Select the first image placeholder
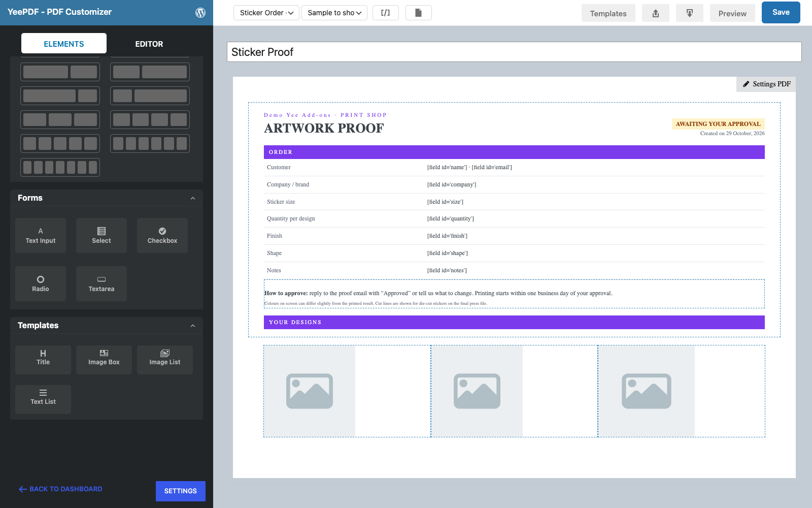Viewport: 812px width, 508px height. pyautogui.click(x=310, y=391)
